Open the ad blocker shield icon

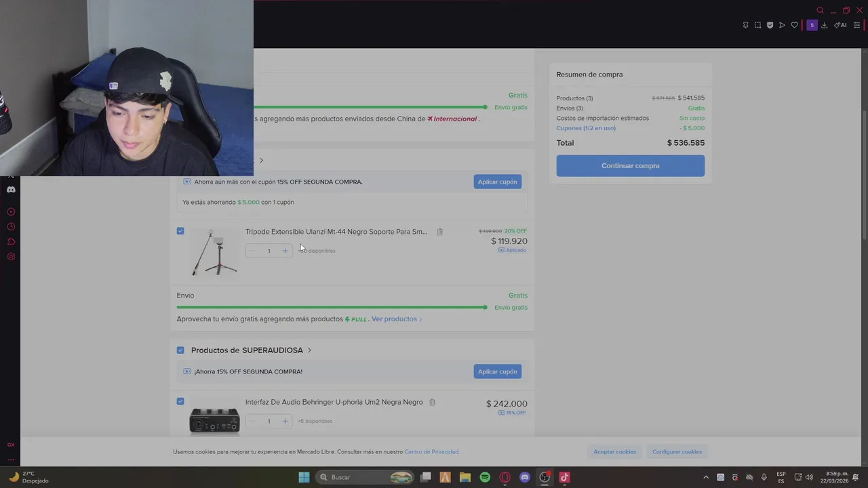pos(770,25)
